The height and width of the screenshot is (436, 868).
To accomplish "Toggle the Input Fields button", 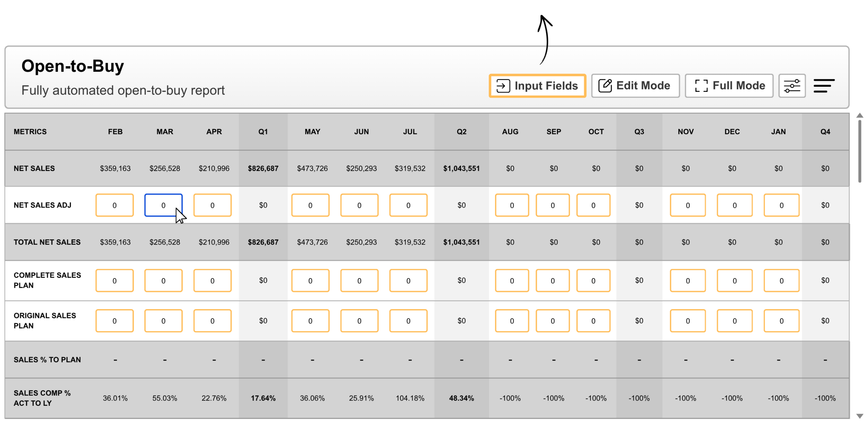I will (x=537, y=86).
